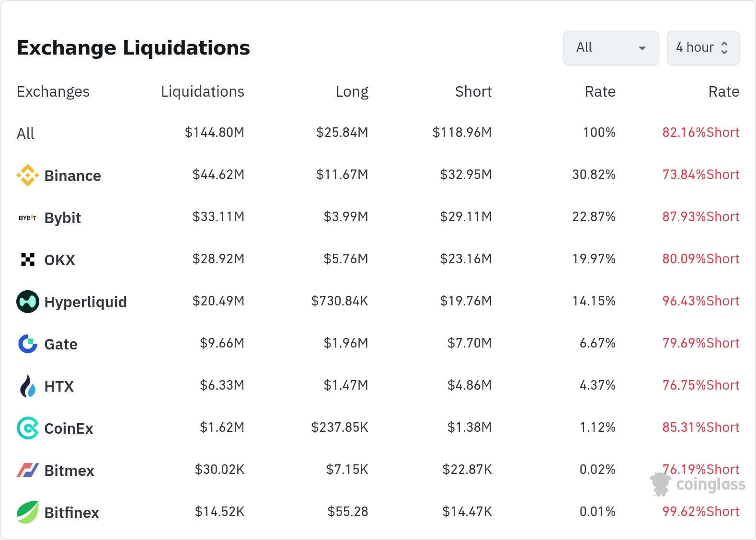Open the Hyperliquid exchange link
The height and width of the screenshot is (540, 756).
pyautogui.click(x=85, y=302)
